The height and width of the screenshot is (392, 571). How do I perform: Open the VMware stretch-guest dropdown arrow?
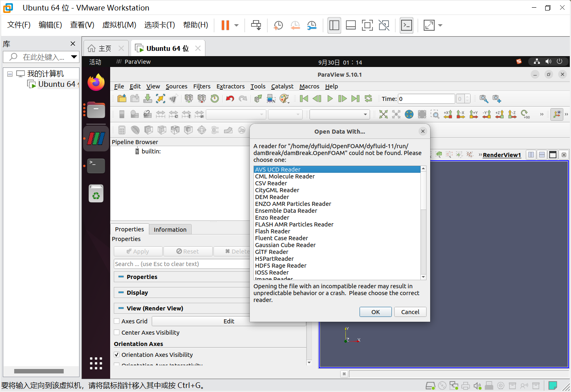click(440, 25)
